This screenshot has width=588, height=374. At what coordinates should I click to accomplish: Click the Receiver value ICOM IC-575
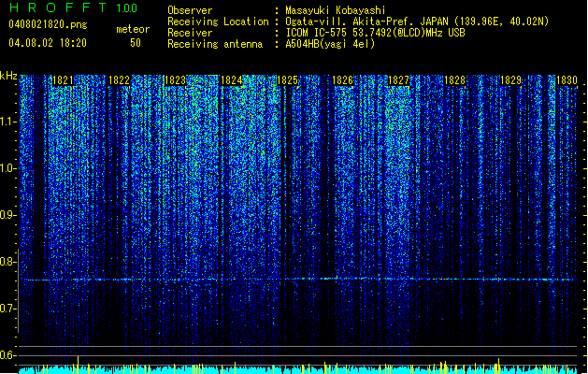pos(317,33)
